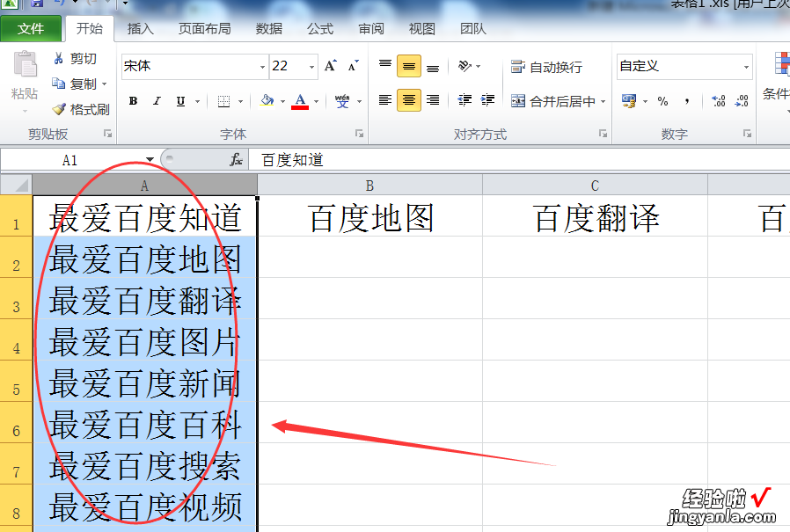Image resolution: width=790 pixels, height=532 pixels.
Task: Increase decimal places
Action: (718, 101)
